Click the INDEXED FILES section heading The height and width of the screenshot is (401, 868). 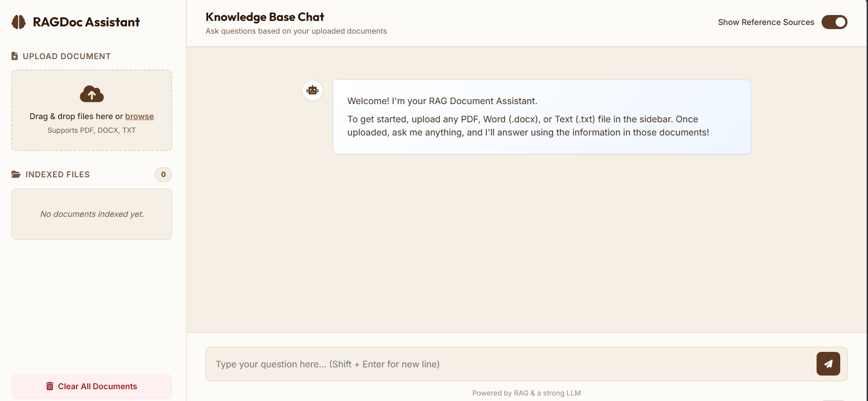tap(57, 175)
